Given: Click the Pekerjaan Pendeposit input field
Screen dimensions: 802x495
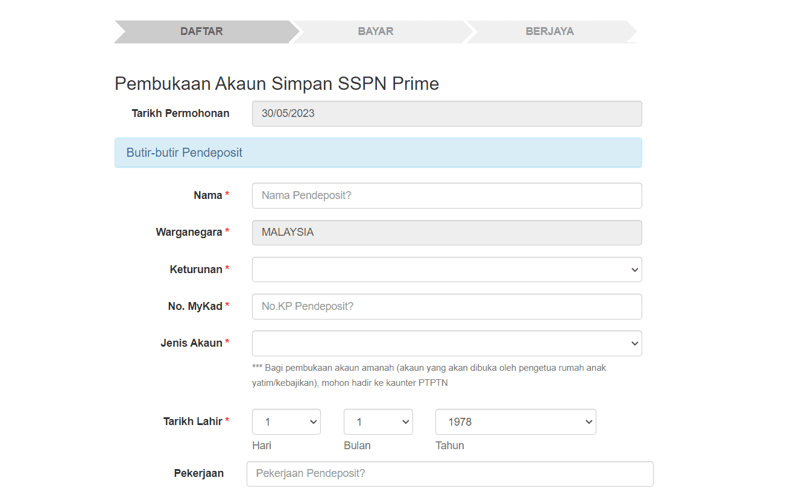Looking at the screenshot, I should 450,474.
